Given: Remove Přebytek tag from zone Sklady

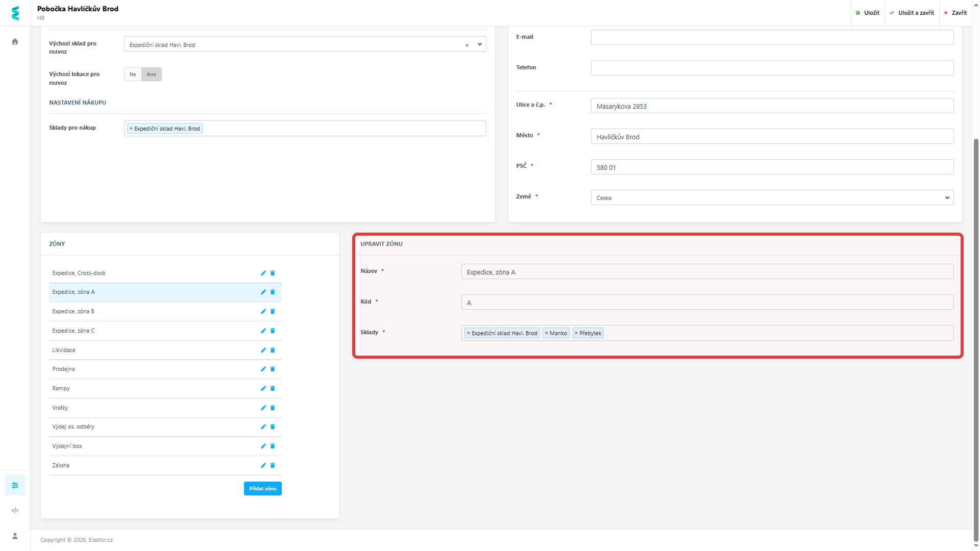Looking at the screenshot, I should [x=576, y=333].
